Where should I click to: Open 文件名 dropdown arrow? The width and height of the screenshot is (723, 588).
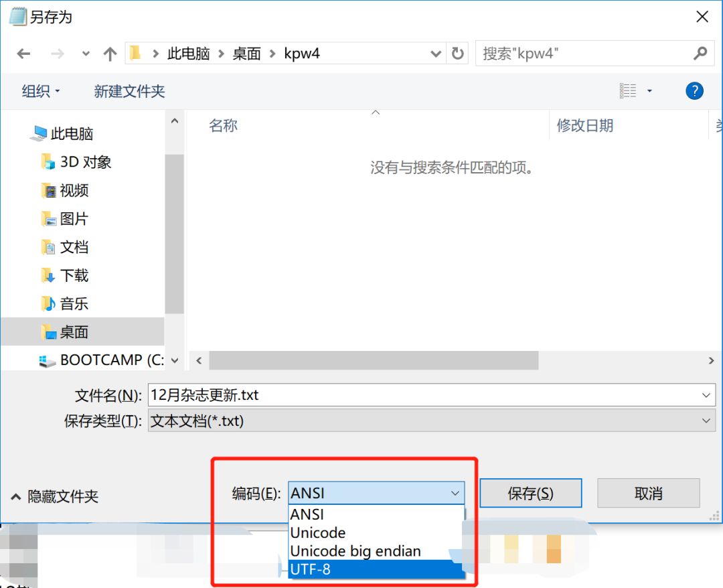click(x=706, y=395)
